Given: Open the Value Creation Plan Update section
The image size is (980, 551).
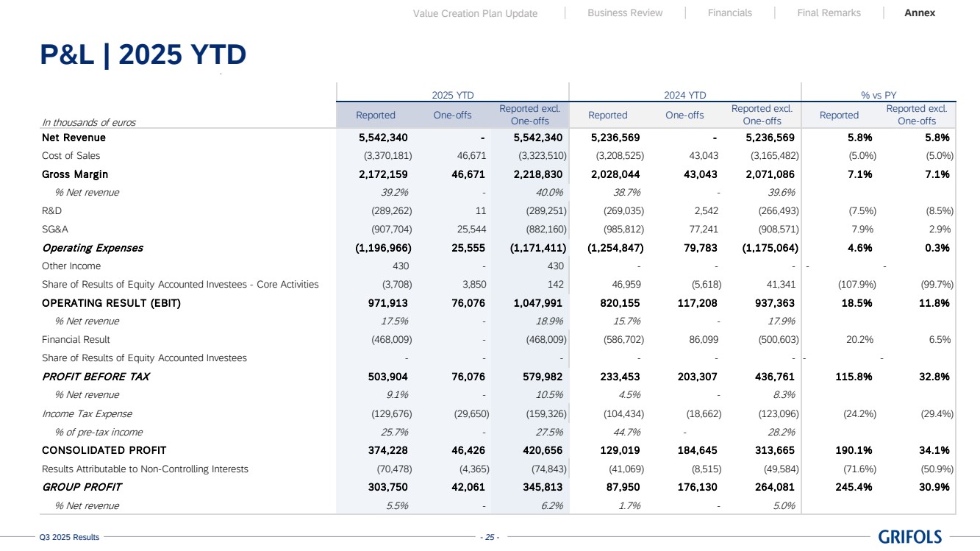Looking at the screenshot, I should tap(475, 13).
